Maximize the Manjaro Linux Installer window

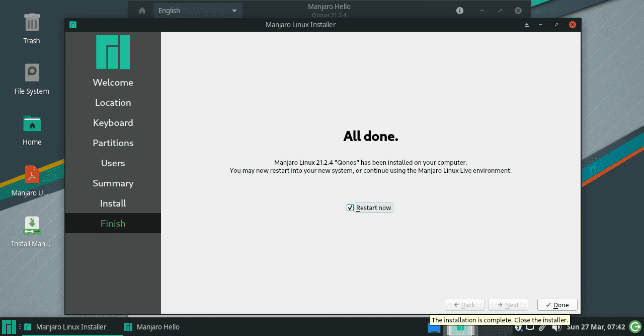pyautogui.click(x=556, y=25)
